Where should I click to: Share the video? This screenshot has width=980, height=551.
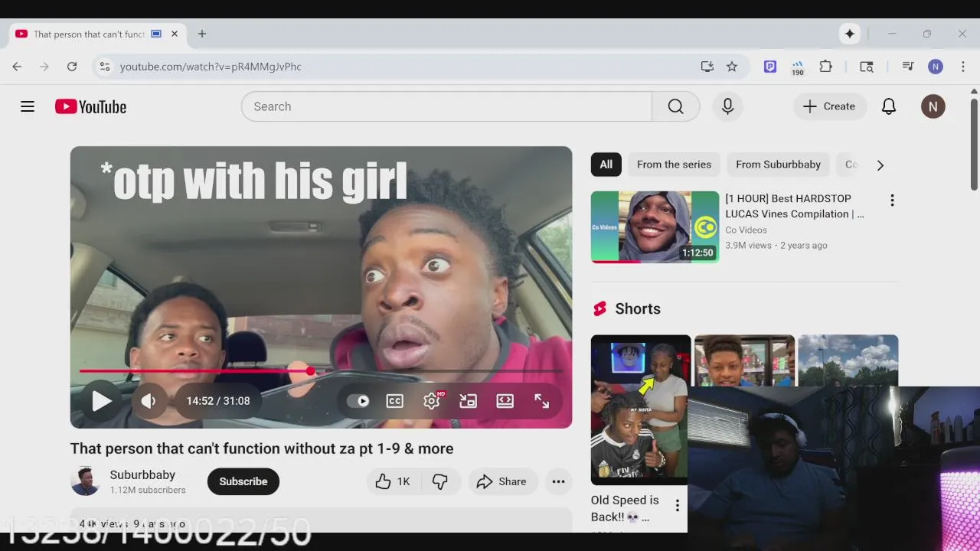point(501,481)
